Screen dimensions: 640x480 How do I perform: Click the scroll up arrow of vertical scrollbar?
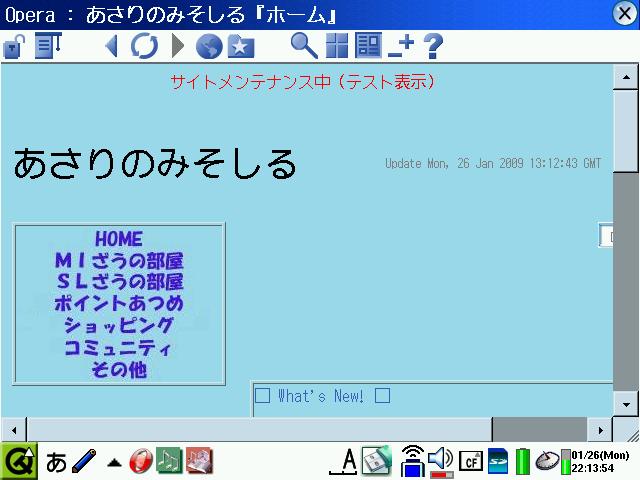point(626,76)
